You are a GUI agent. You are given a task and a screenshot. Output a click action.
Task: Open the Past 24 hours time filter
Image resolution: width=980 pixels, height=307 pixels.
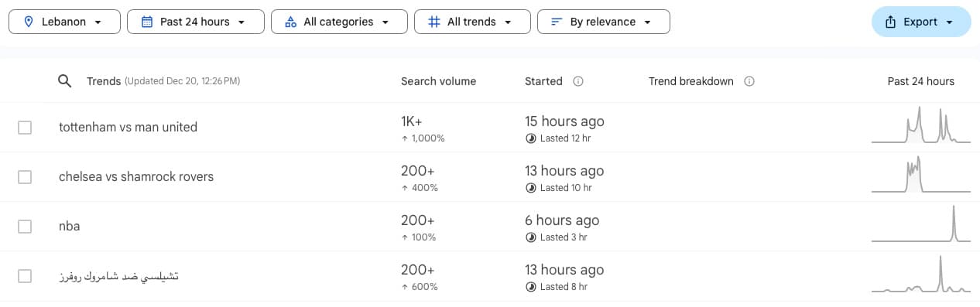195,22
